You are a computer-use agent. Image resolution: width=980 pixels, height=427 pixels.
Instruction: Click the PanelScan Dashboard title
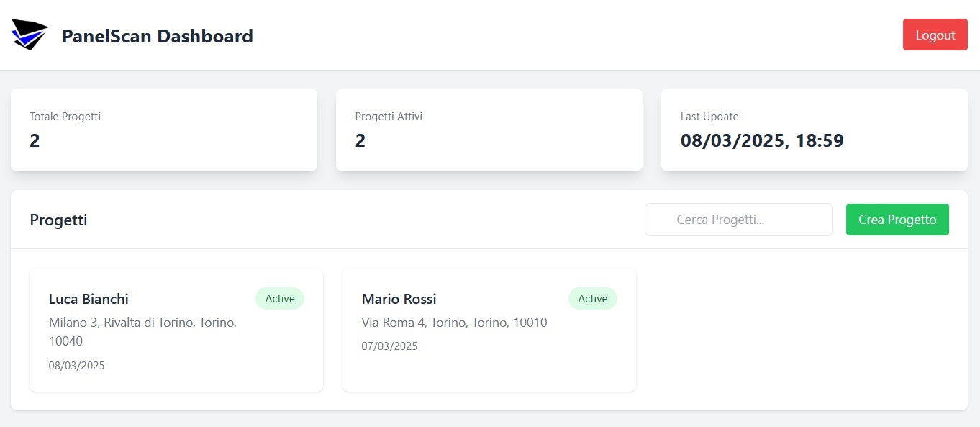pyautogui.click(x=157, y=36)
